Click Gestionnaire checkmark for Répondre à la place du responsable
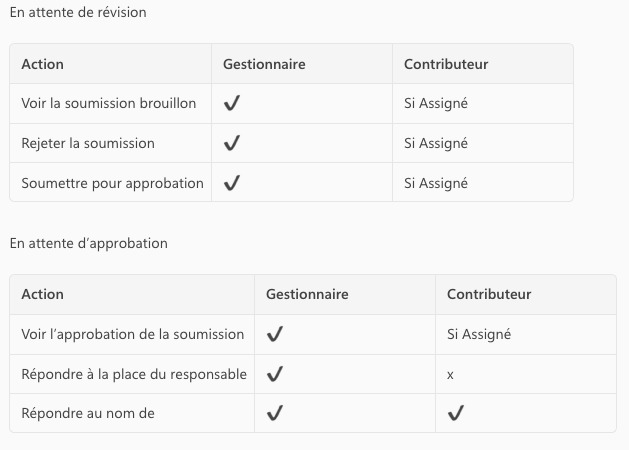This screenshot has width=629, height=450. click(275, 374)
